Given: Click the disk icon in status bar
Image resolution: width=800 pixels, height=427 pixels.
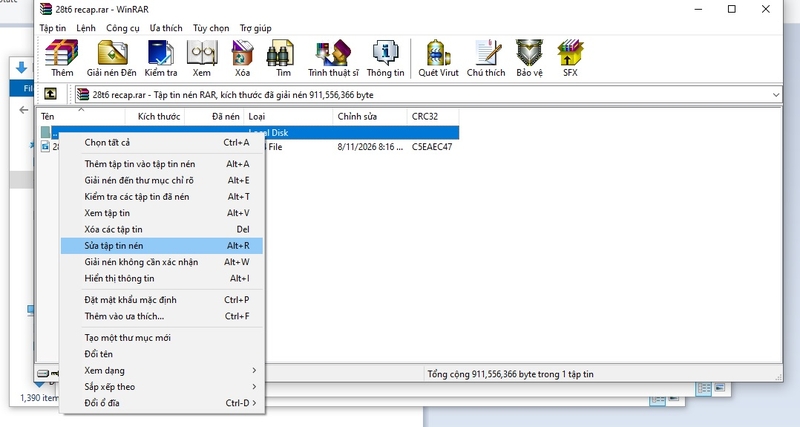Looking at the screenshot, I should [43, 373].
